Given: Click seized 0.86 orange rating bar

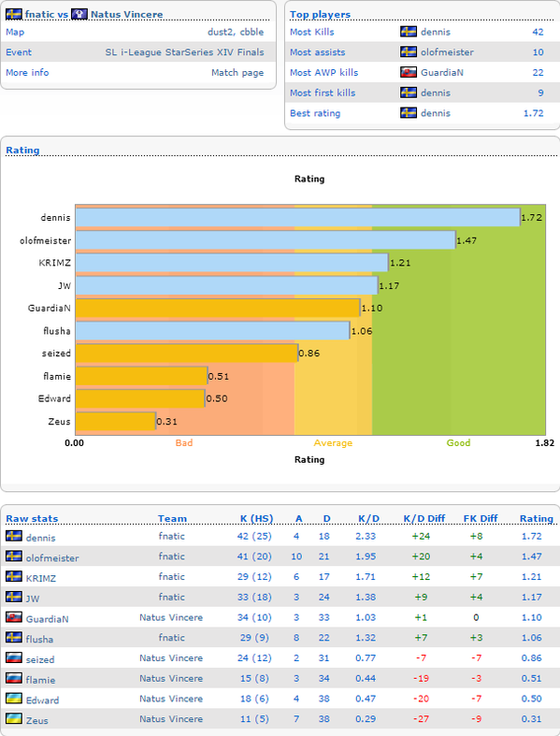Looking at the screenshot, I should (187, 353).
